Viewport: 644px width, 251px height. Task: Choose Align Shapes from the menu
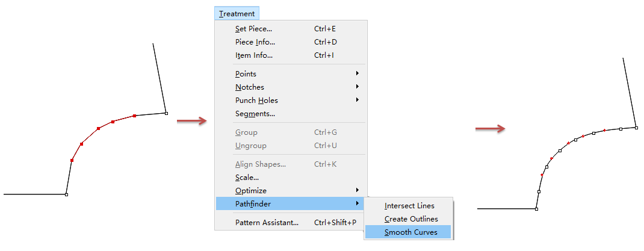tap(260, 164)
